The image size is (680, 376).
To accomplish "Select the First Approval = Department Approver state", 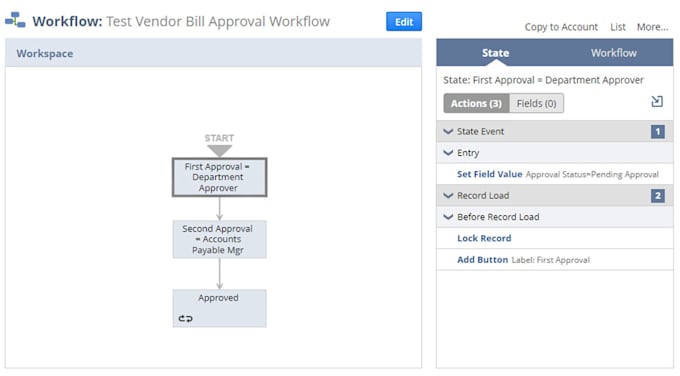I will (219, 177).
